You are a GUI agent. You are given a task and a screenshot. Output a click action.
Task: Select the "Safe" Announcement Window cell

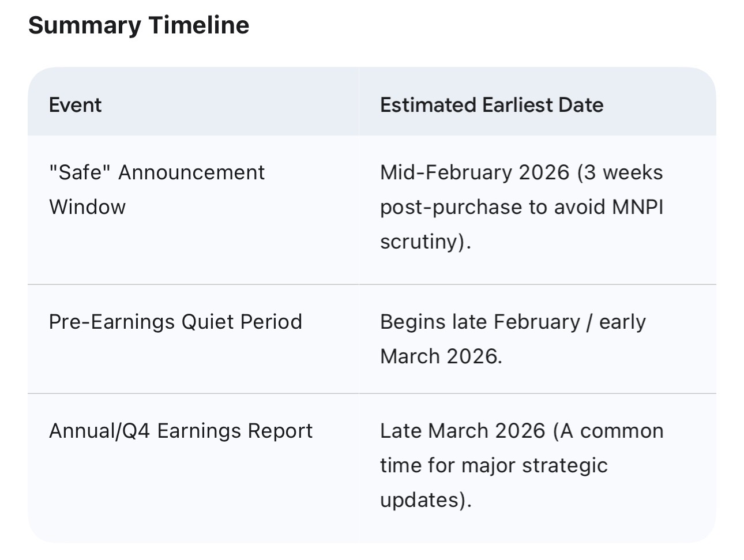156,189
